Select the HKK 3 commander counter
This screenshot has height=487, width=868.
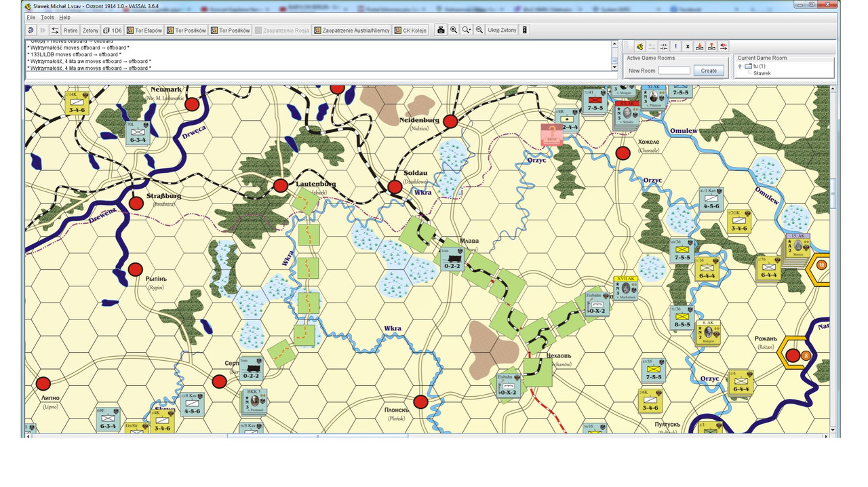[x=255, y=401]
